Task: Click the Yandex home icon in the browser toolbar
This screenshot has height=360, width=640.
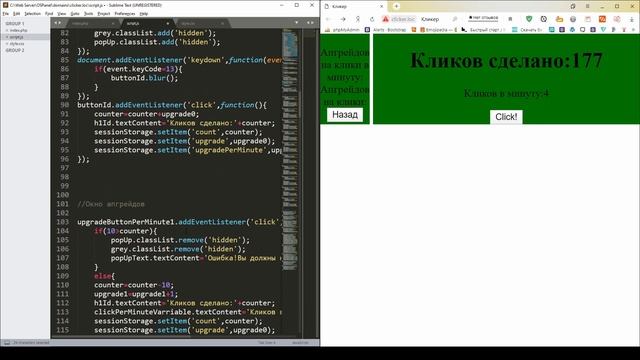Action: click(x=358, y=19)
